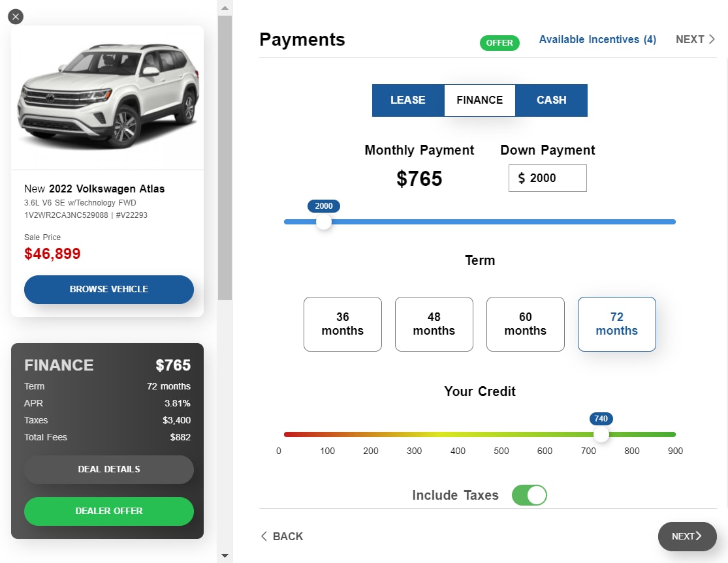Click the BACK chevron arrow
Screen dimensions: 728x563
264,536
